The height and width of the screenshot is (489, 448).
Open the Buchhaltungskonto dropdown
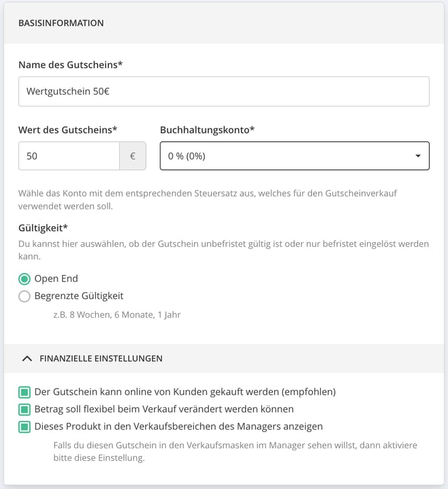(x=295, y=156)
